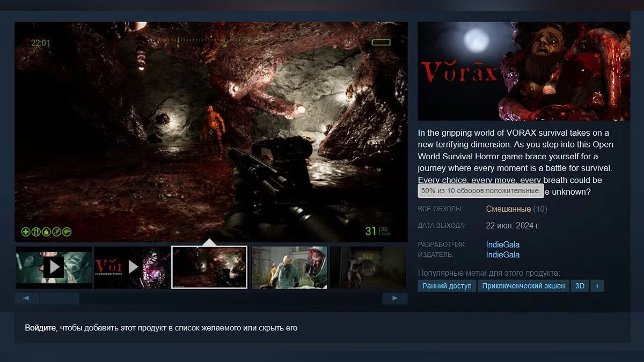Open the Смешанные reviews summary link
644x362 pixels.
click(x=508, y=209)
